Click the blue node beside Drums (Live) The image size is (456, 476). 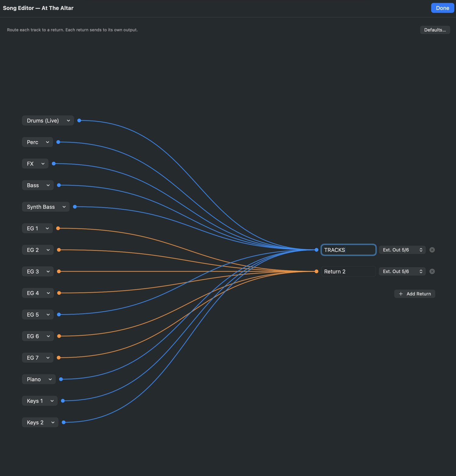pyautogui.click(x=79, y=120)
